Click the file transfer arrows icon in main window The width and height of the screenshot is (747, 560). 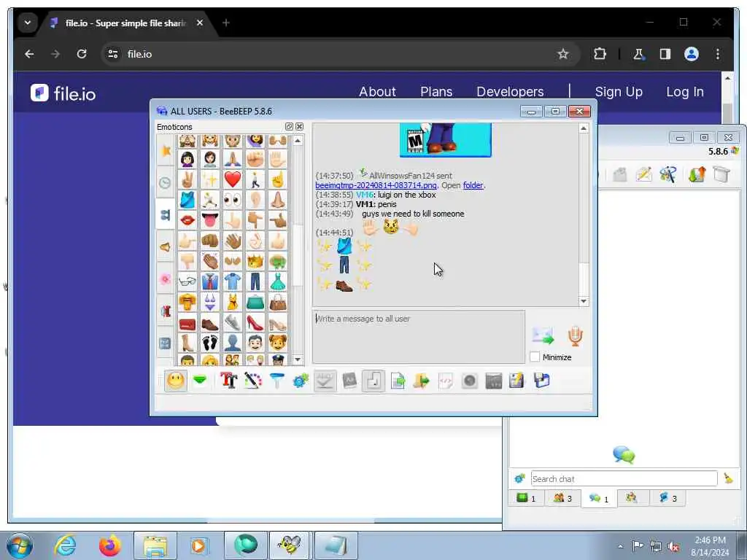coord(697,174)
